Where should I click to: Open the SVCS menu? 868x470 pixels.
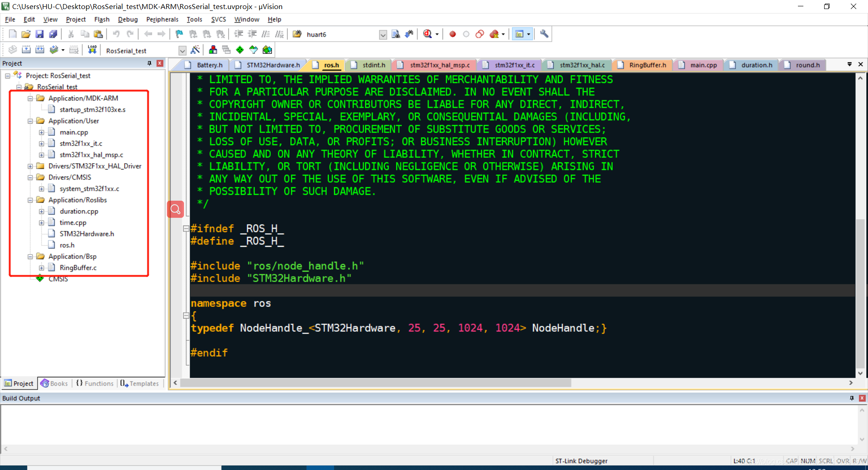pyautogui.click(x=218, y=19)
